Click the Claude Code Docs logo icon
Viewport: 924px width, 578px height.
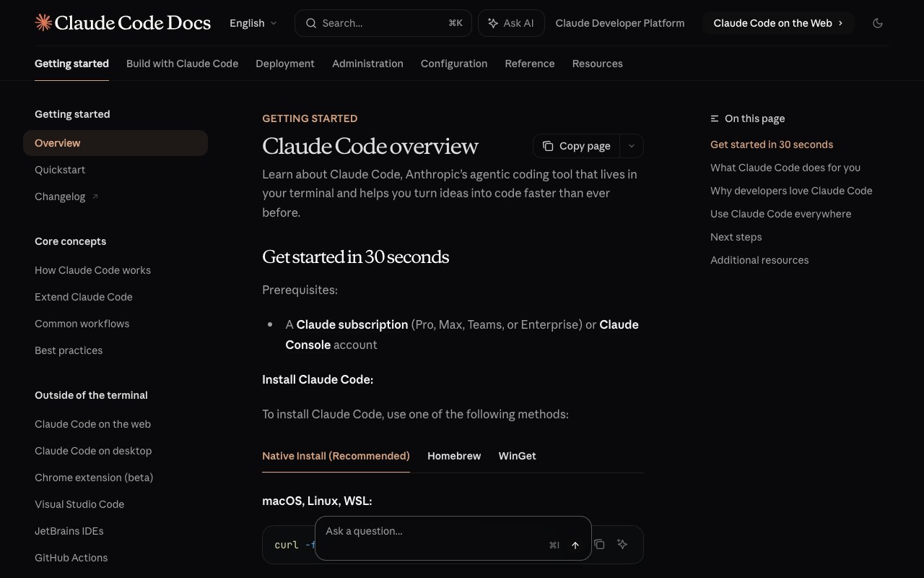tap(43, 22)
